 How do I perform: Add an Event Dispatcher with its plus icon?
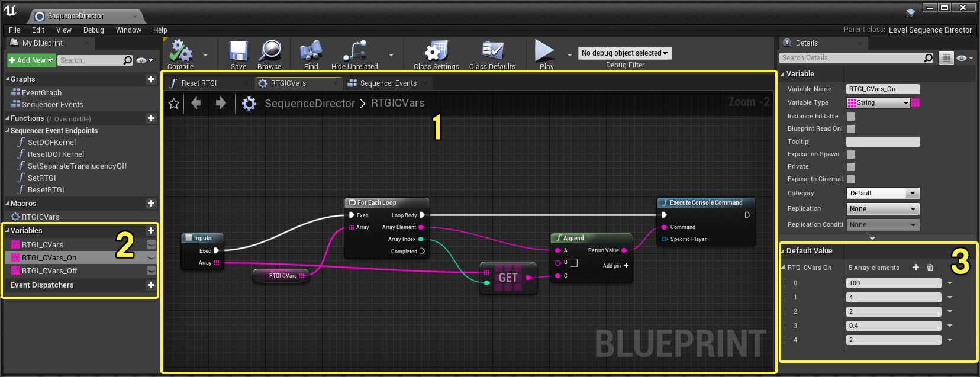[151, 285]
